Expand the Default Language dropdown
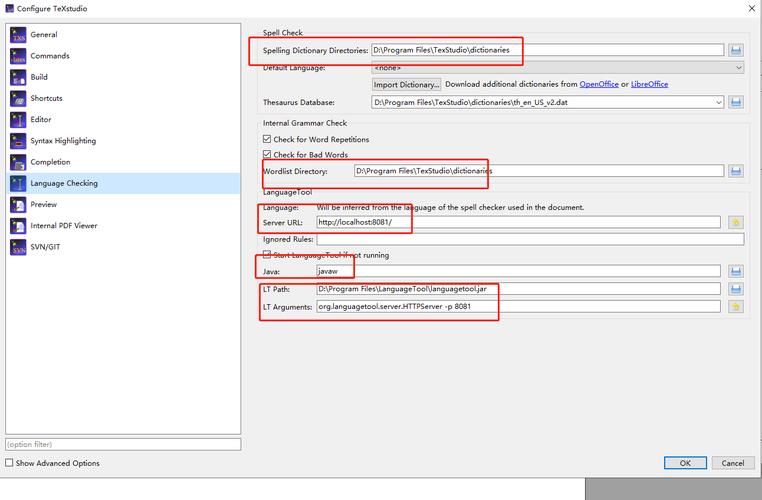762x500 pixels. (557, 68)
